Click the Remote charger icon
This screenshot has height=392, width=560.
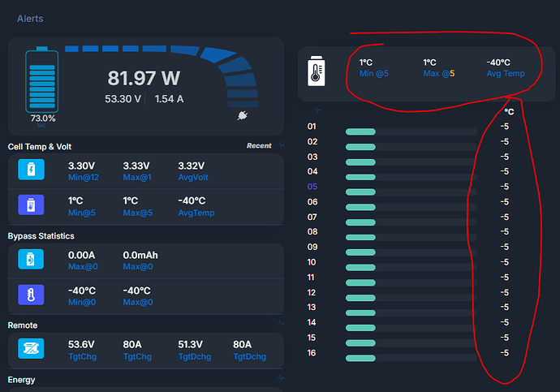pyautogui.click(x=31, y=348)
